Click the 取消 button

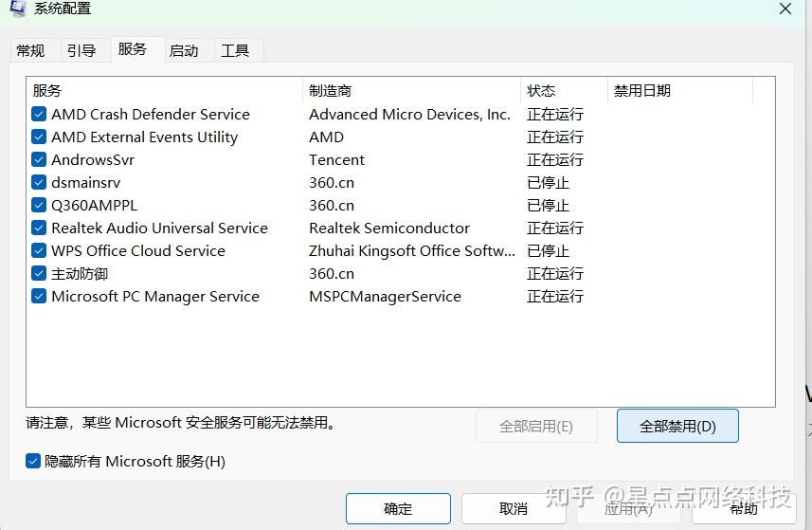point(514,509)
